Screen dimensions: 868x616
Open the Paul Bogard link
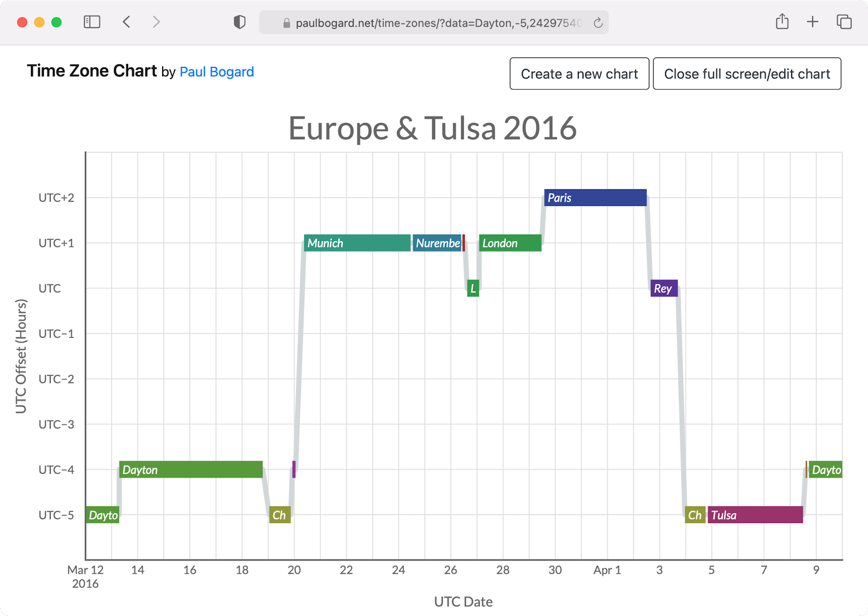[216, 72]
